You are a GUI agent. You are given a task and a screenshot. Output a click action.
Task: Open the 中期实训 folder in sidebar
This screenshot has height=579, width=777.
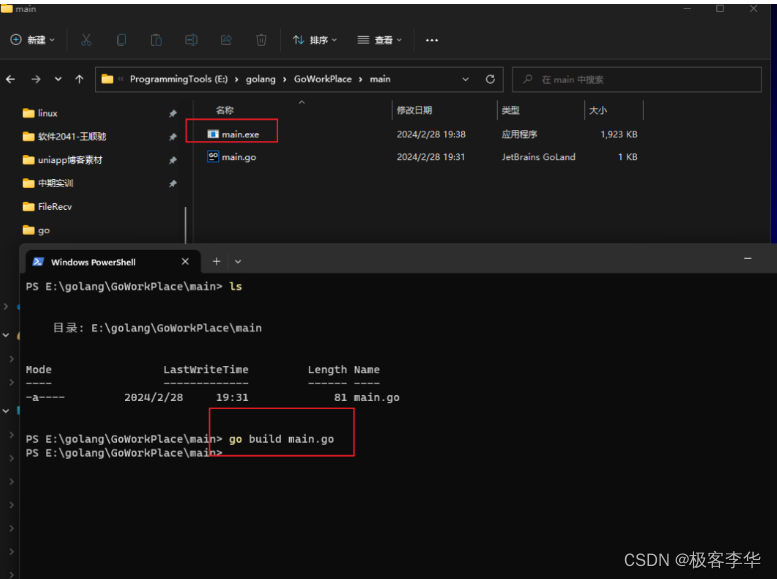48,183
